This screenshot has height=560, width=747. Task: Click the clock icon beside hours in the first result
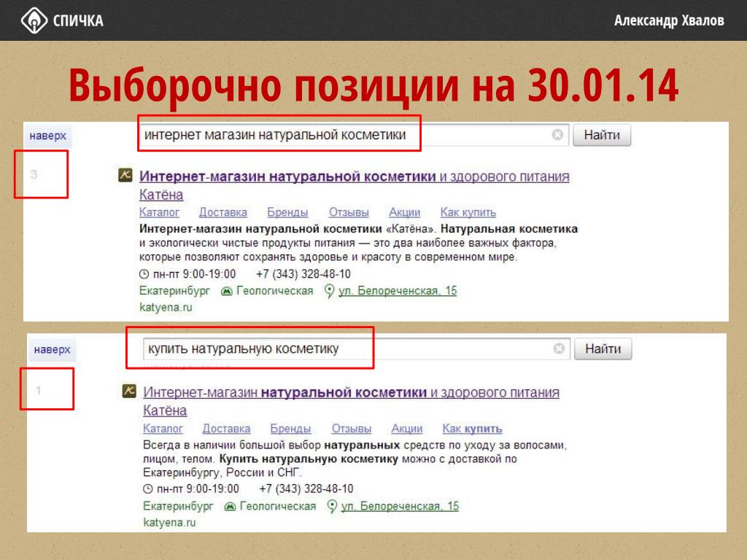click(144, 274)
